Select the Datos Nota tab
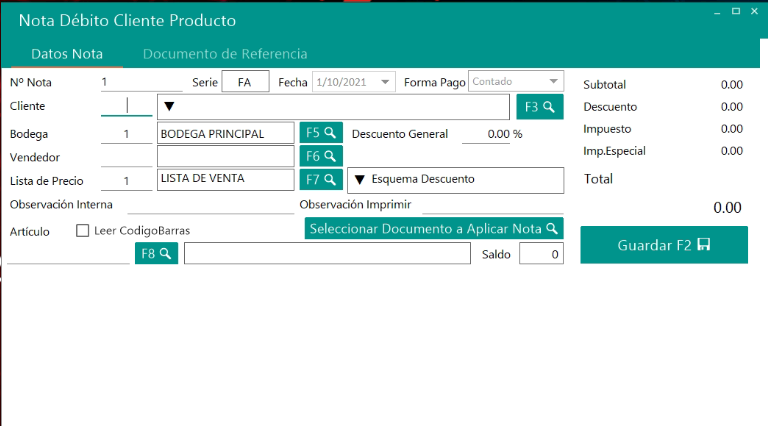Image resolution: width=768 pixels, height=426 pixels. tap(67, 54)
